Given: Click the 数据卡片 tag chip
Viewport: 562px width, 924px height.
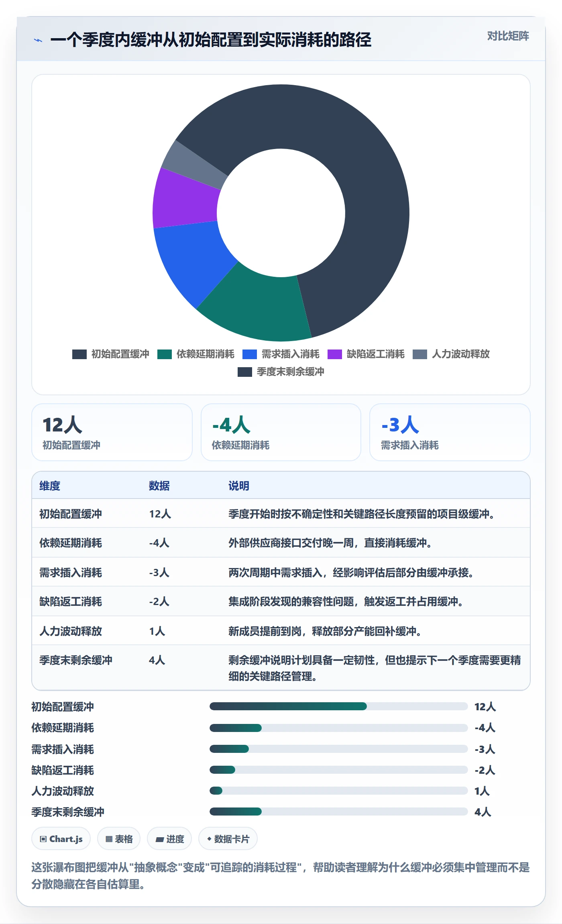Looking at the screenshot, I should click(228, 839).
